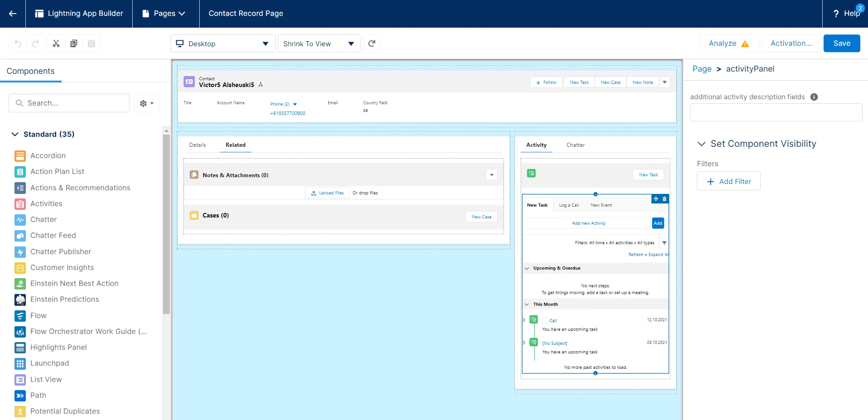Image resolution: width=868 pixels, height=420 pixels.
Task: Click the undo icon in the toolbar
Action: (x=18, y=43)
